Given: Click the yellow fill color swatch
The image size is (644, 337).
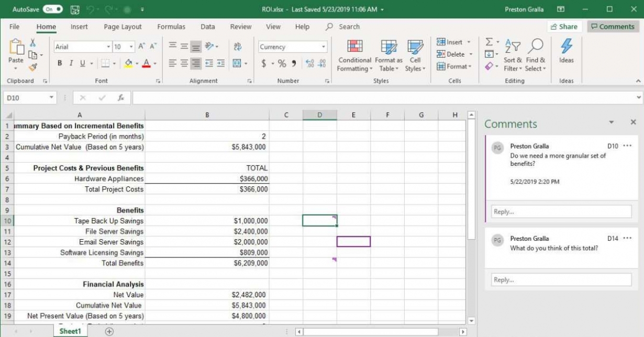Looking at the screenshot, I should (128, 63).
